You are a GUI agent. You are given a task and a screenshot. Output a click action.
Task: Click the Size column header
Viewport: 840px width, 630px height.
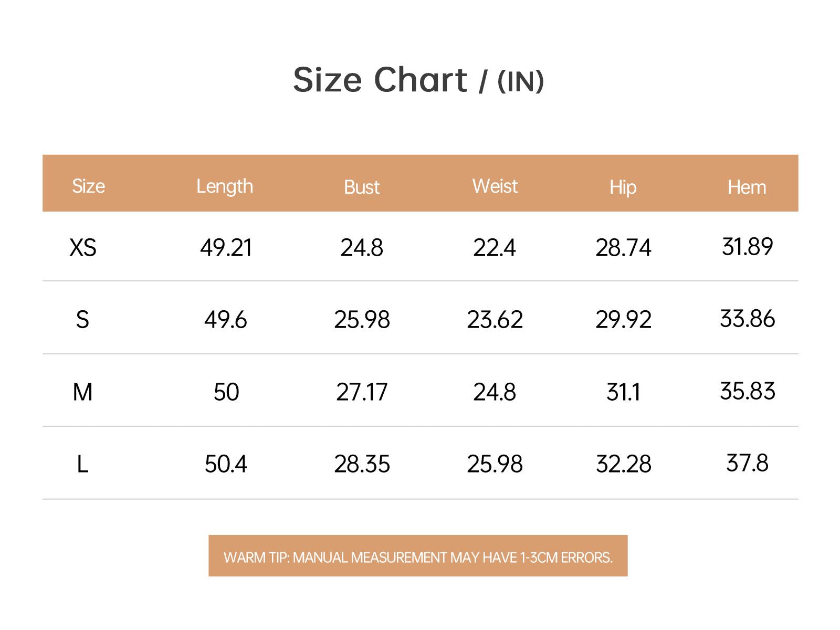(x=88, y=186)
